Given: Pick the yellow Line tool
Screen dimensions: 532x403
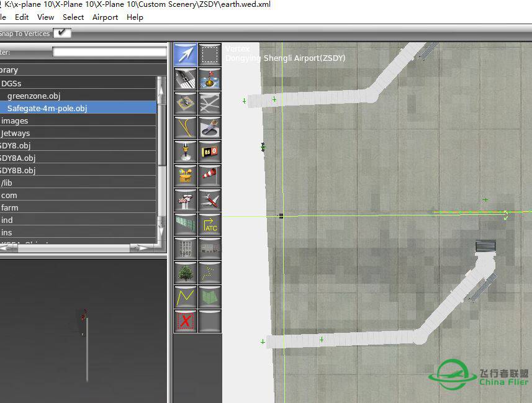Looking at the screenshot, I should [185, 297].
